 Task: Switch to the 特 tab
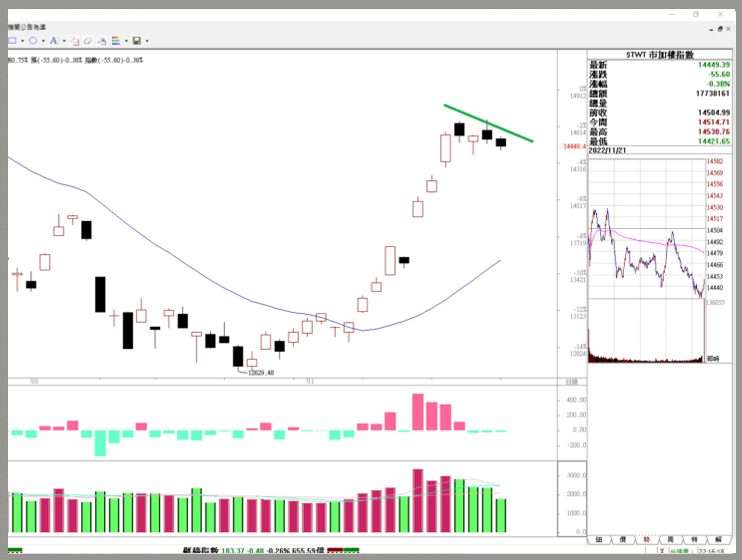[x=694, y=540]
